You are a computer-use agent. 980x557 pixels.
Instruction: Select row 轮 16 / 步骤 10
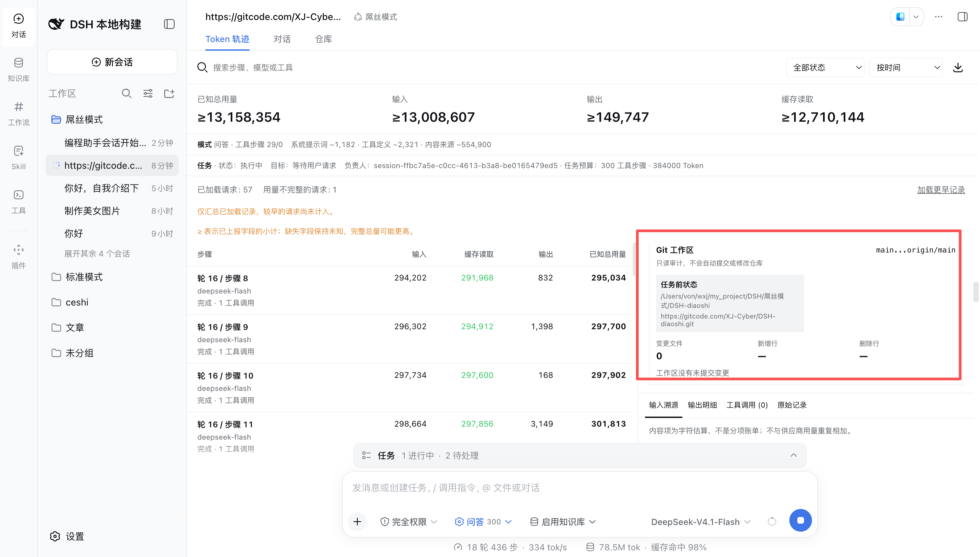point(410,388)
